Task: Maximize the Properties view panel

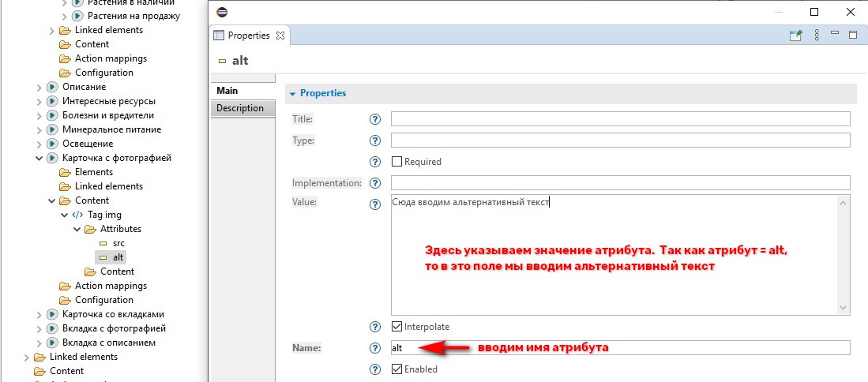Action: (x=852, y=35)
